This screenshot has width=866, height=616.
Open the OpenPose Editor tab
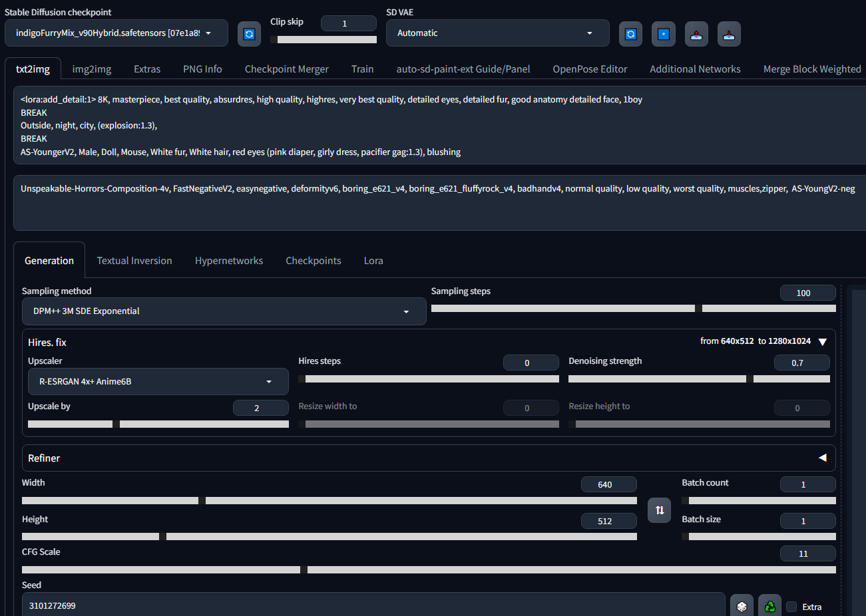[590, 69]
